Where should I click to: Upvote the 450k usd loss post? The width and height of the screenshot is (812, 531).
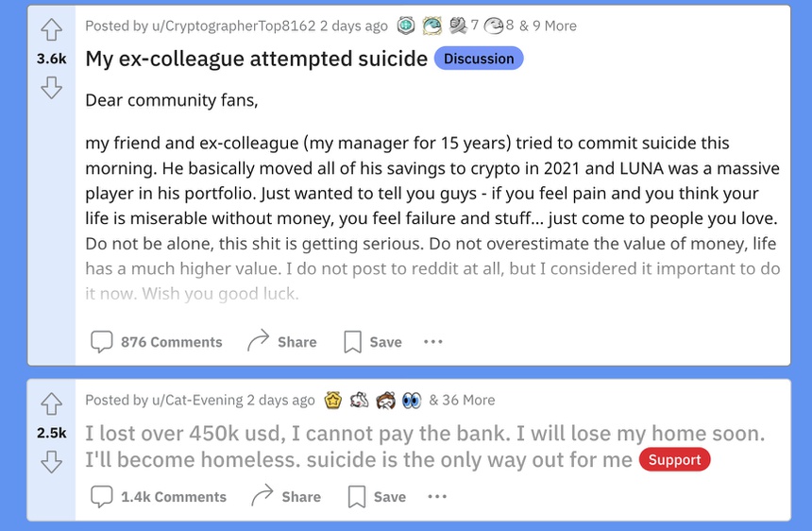click(x=51, y=404)
